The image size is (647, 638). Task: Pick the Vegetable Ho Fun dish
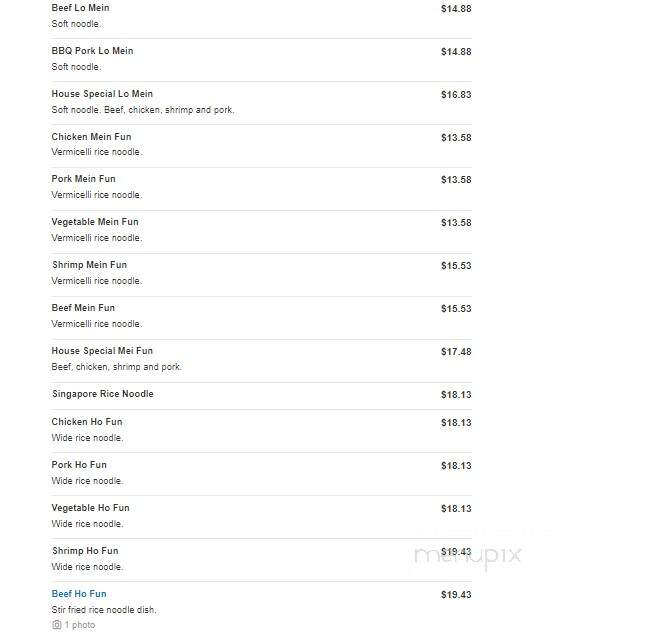(x=90, y=508)
